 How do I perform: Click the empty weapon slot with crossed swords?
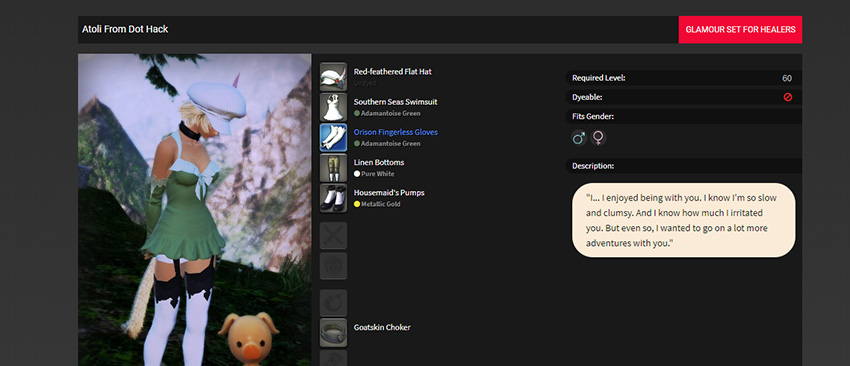[x=333, y=235]
